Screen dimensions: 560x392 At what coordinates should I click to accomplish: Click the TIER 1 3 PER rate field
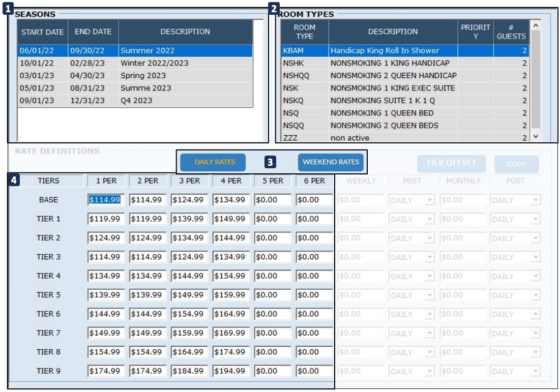(x=189, y=219)
